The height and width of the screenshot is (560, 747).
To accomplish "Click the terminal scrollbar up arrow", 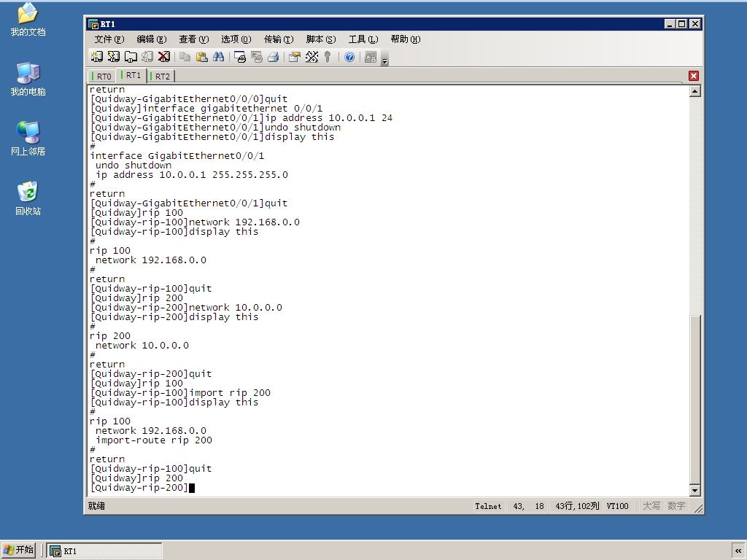I will tap(695, 91).
